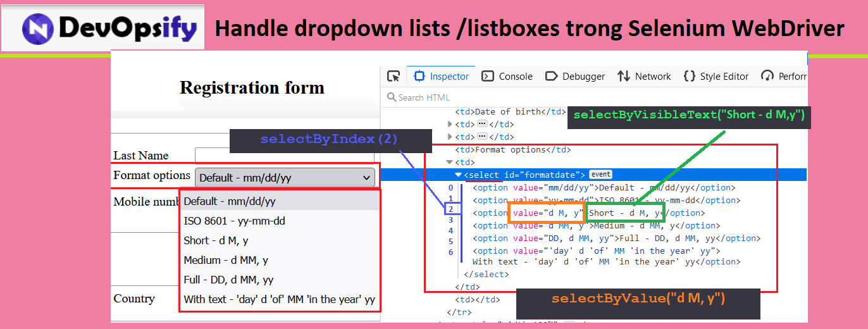
Task: Select the closing </tr> tag row
Action: click(459, 313)
